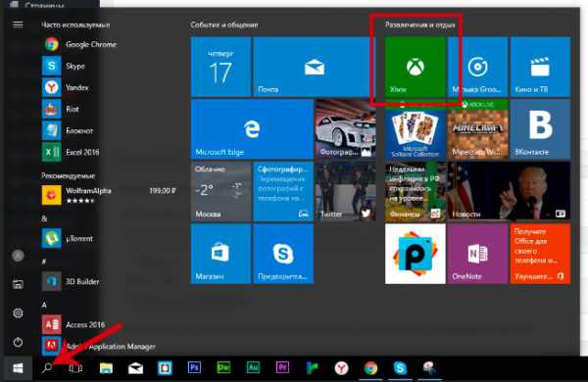Launch Access 2016 from the app list
588x382 pixels.
pyautogui.click(x=73, y=324)
